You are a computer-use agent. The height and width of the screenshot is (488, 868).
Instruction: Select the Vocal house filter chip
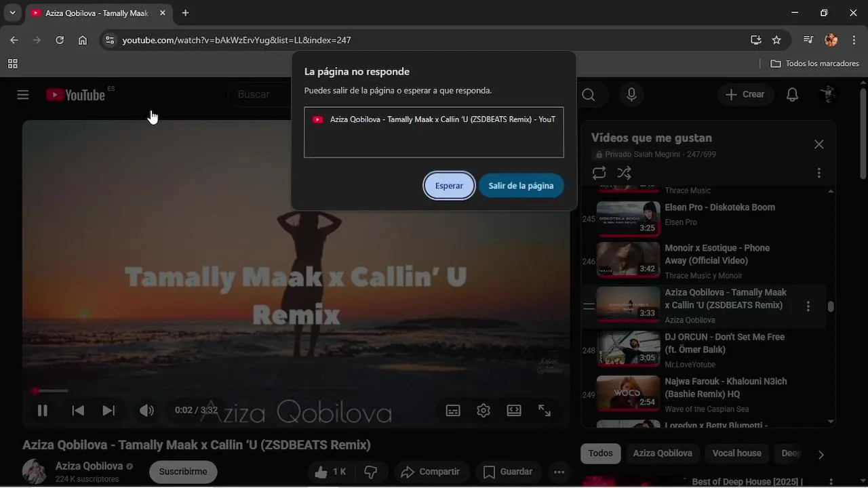click(736, 453)
